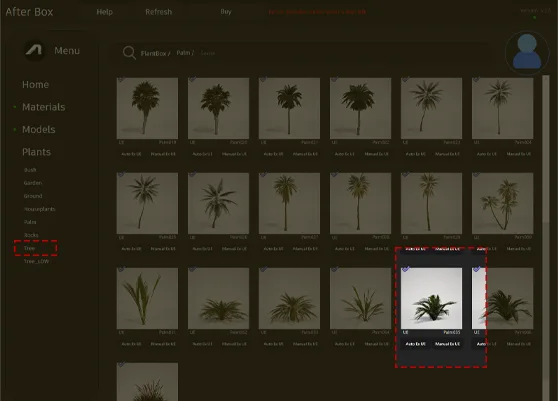This screenshot has width=558, height=401.
Task: Click Manual Ex UE under Palm019
Action: click(163, 154)
